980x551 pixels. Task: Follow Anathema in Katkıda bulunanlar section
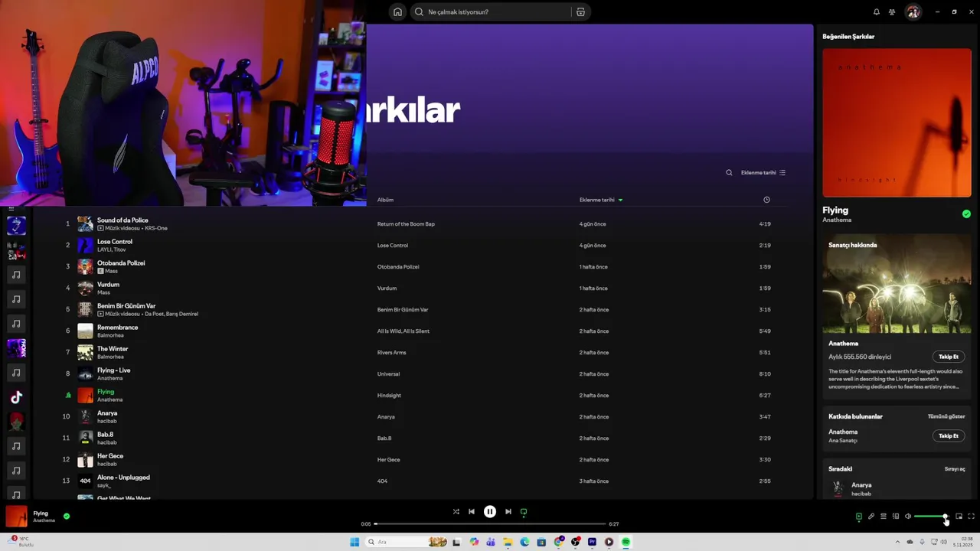(x=949, y=436)
